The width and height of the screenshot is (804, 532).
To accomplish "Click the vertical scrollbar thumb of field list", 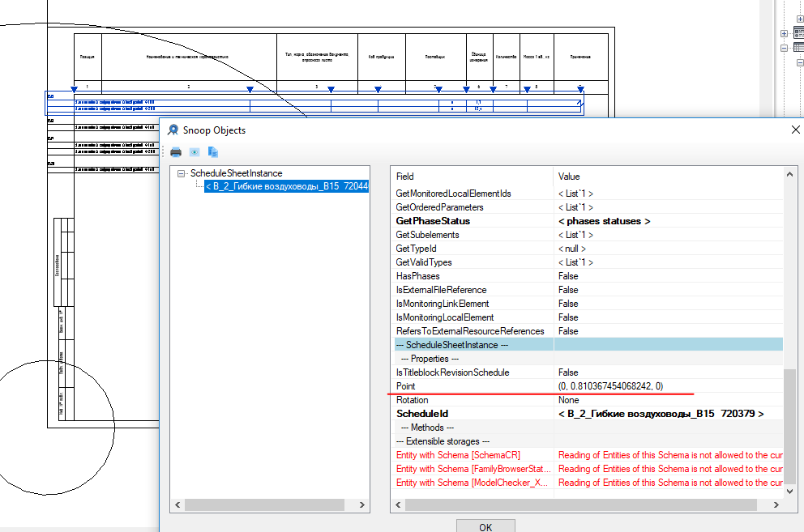I will [x=789, y=426].
